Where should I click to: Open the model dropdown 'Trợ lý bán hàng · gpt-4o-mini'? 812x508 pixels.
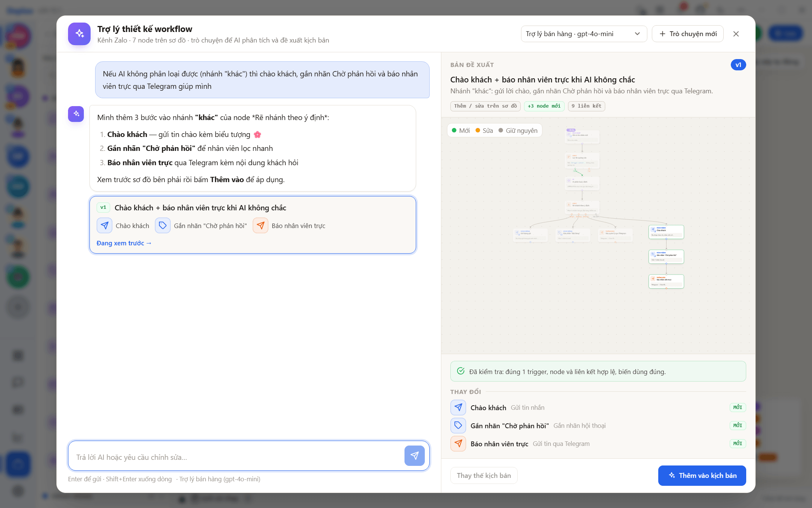pyautogui.click(x=583, y=34)
